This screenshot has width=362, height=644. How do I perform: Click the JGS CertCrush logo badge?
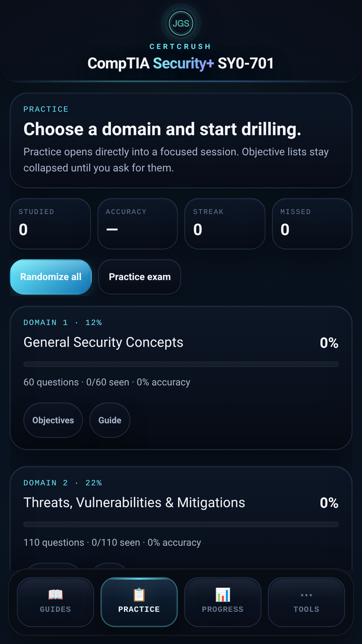180,24
